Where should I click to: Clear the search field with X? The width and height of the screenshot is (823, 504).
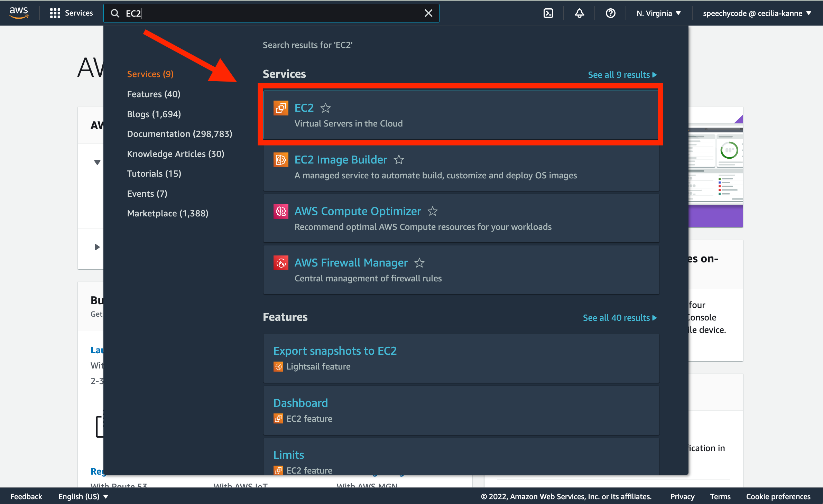(x=428, y=13)
